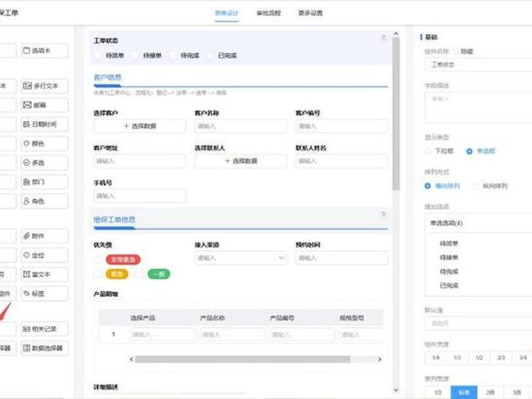The width and height of the screenshot is (532, 399).
Task: Add the 相关记录 related records component
Action: tap(45, 329)
